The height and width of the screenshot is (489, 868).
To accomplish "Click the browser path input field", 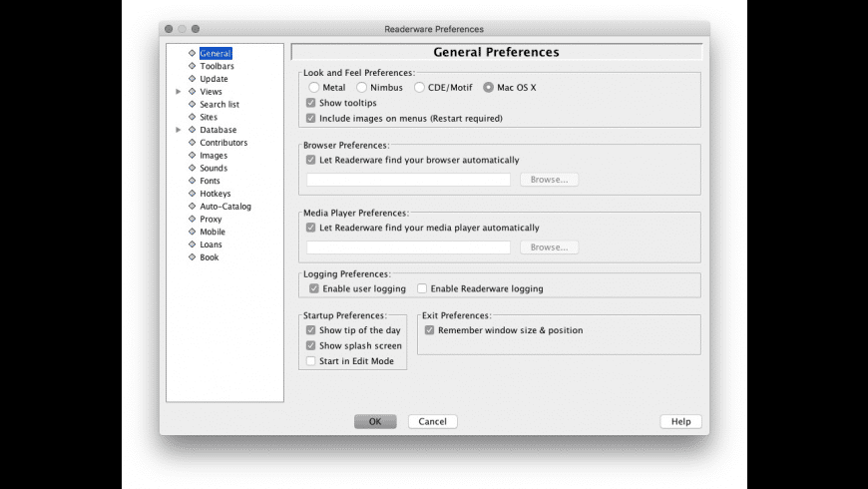I will (x=408, y=180).
